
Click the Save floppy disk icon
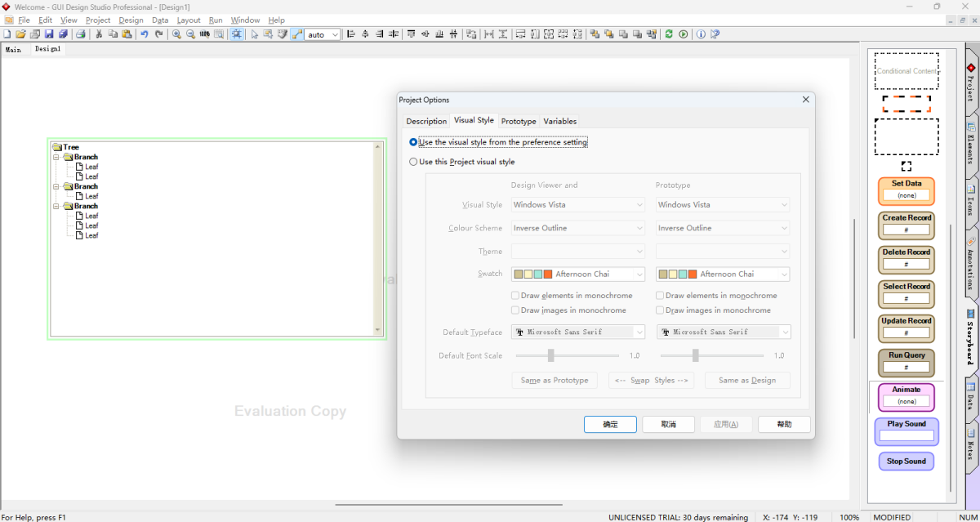[x=49, y=34]
